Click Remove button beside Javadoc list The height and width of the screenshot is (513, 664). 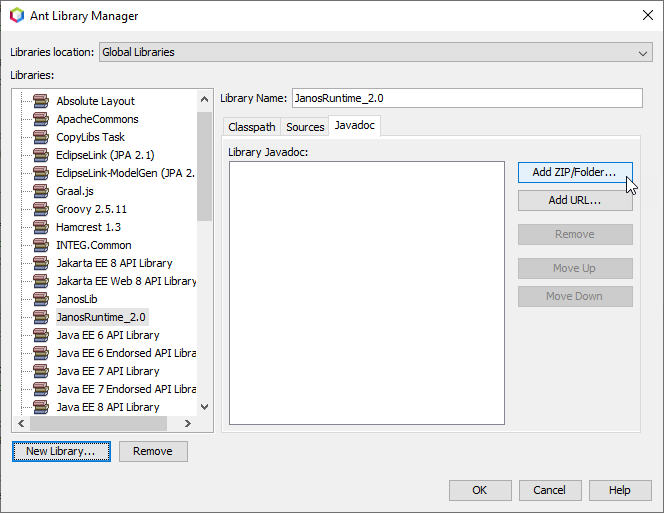(575, 234)
